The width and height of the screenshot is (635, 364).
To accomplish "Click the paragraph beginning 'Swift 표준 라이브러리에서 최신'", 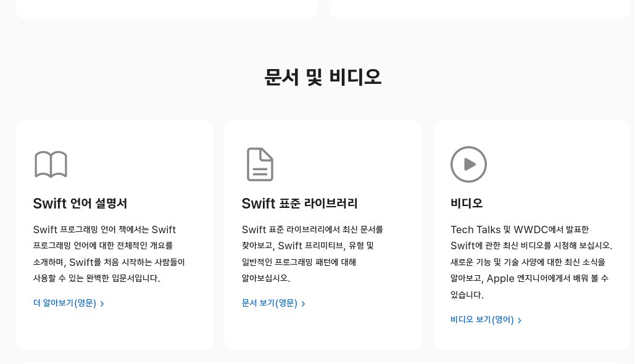I will click(x=312, y=254).
